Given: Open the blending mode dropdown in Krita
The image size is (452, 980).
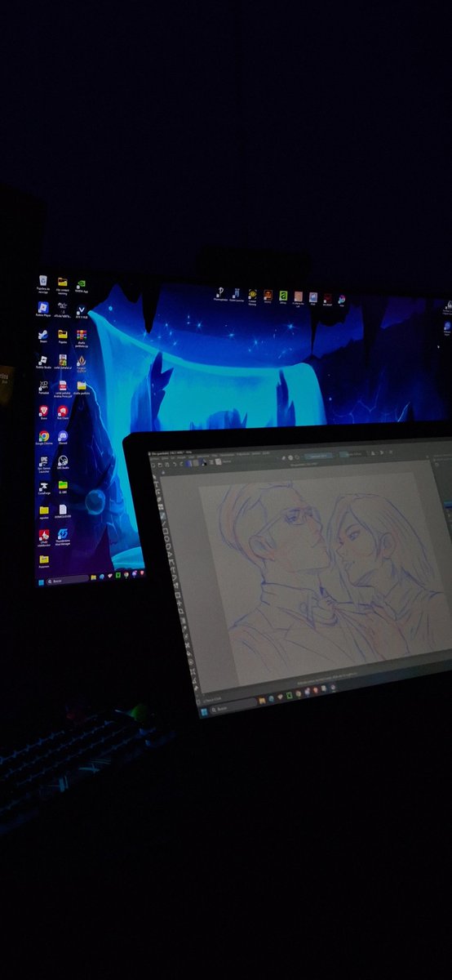Looking at the screenshot, I should click(227, 461).
